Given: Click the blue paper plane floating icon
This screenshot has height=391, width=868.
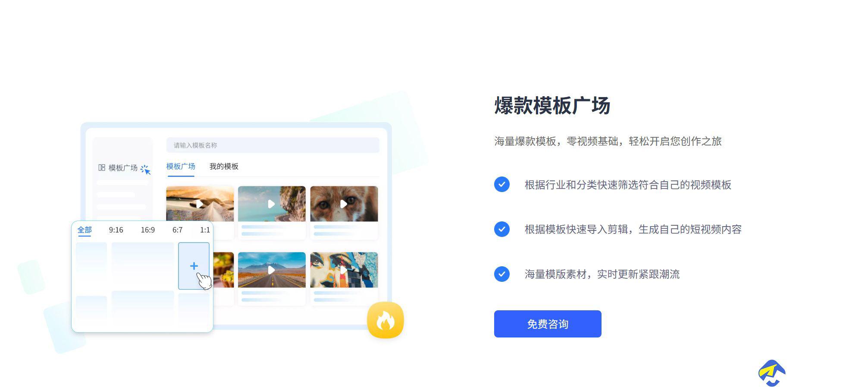Looking at the screenshot, I should point(772,373).
